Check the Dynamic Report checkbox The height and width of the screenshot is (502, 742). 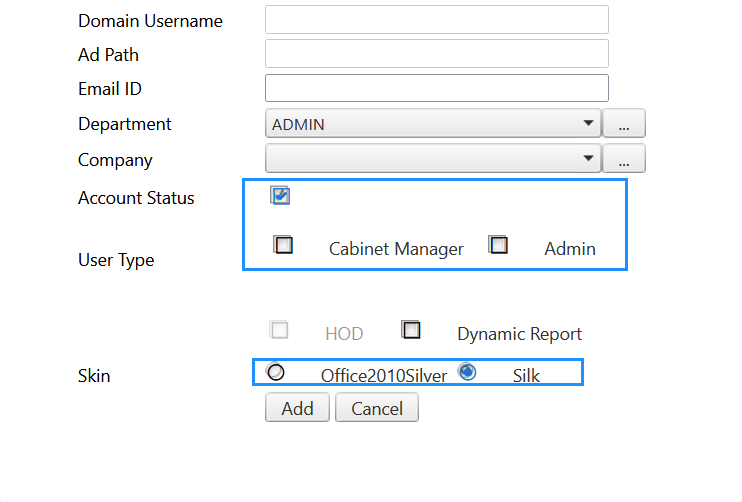click(x=411, y=330)
